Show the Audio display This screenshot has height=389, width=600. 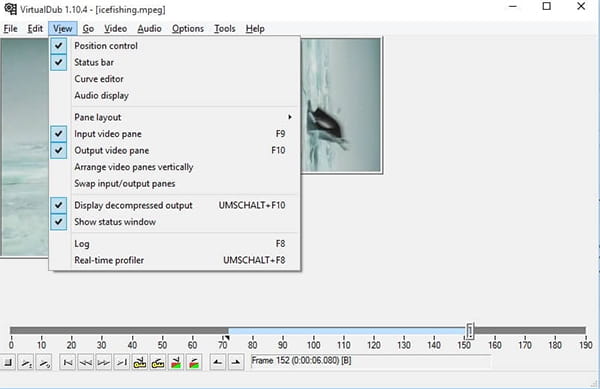click(175, 95)
